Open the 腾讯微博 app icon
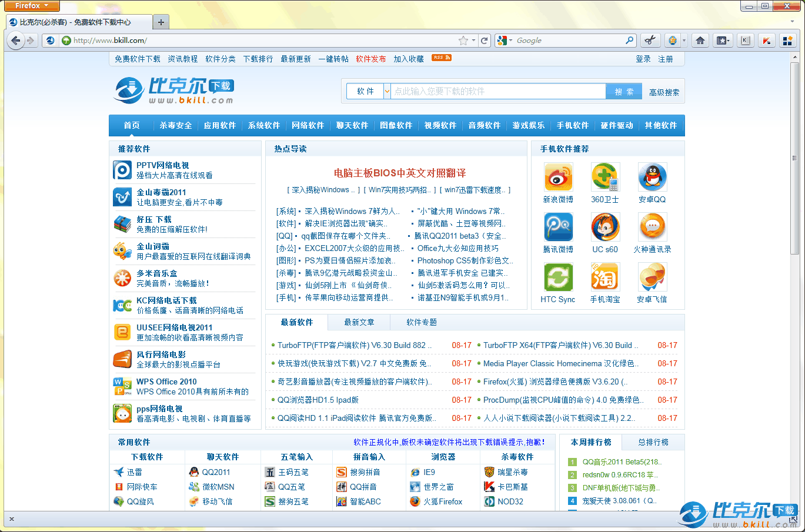Viewport: 805px width, 532px height. tap(558, 227)
